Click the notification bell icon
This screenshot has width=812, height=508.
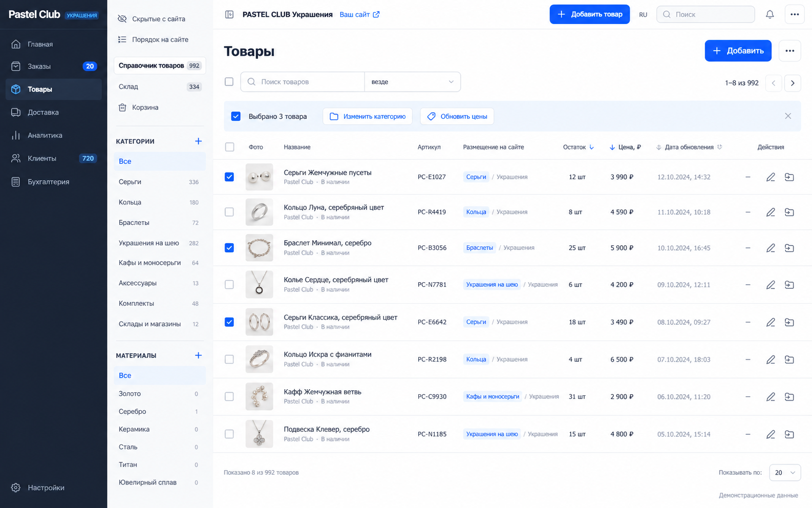pyautogui.click(x=770, y=14)
